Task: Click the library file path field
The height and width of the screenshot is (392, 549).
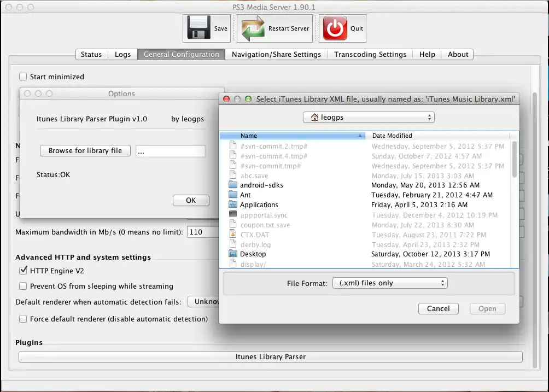Action: [171, 151]
